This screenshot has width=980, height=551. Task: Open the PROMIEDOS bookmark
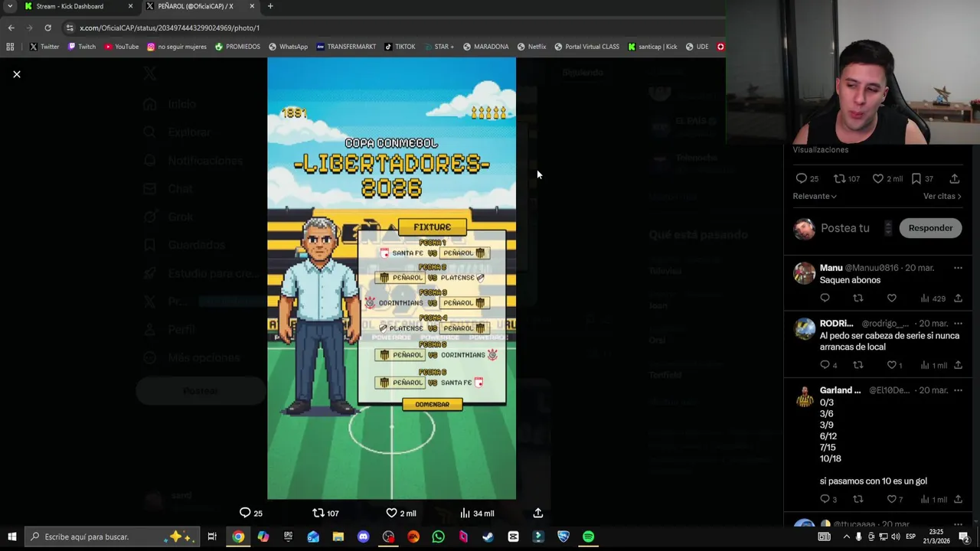point(237,47)
